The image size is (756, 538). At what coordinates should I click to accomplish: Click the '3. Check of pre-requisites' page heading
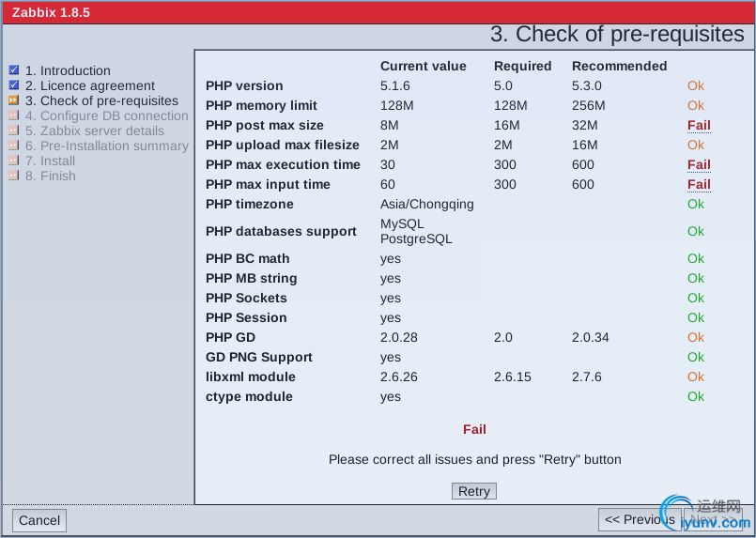[617, 34]
